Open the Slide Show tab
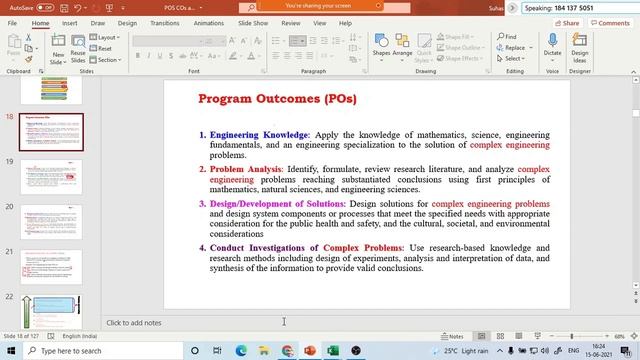This screenshot has width=640, height=360. 253,23
